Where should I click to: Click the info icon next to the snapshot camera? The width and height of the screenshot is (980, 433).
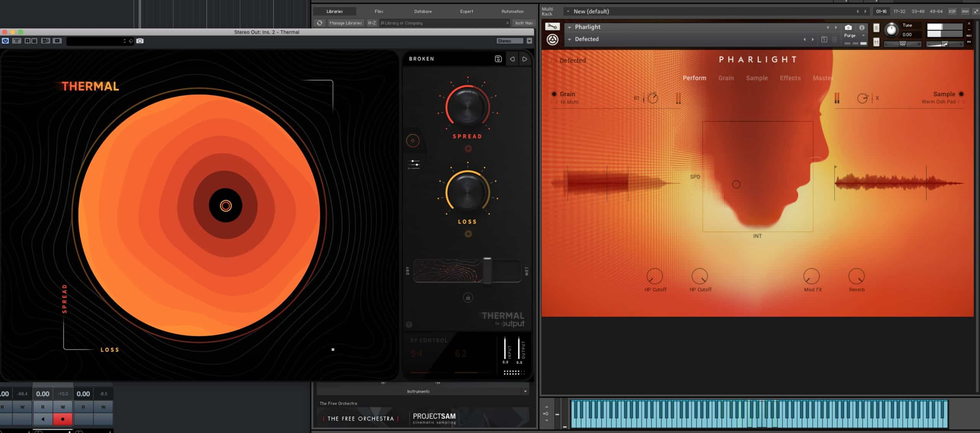(x=862, y=28)
